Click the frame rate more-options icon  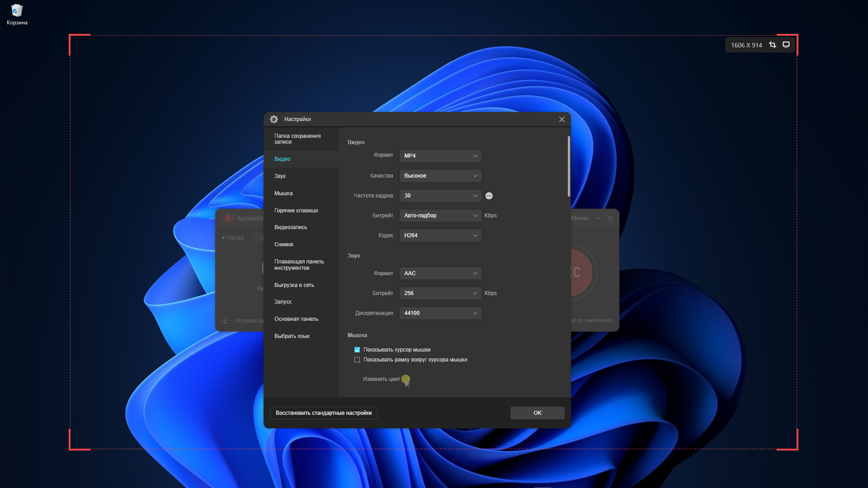tap(489, 196)
